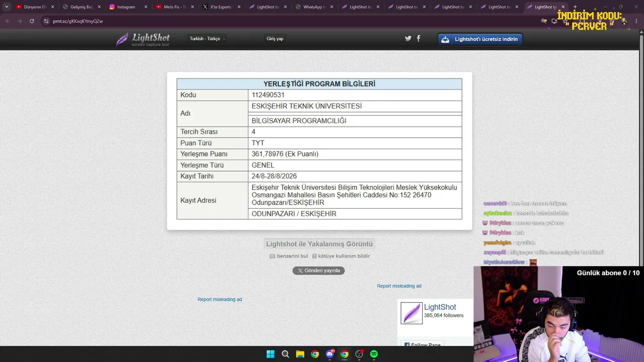Open a new browser tab with plus
This screenshot has width=644, height=362.
pos(575,7)
